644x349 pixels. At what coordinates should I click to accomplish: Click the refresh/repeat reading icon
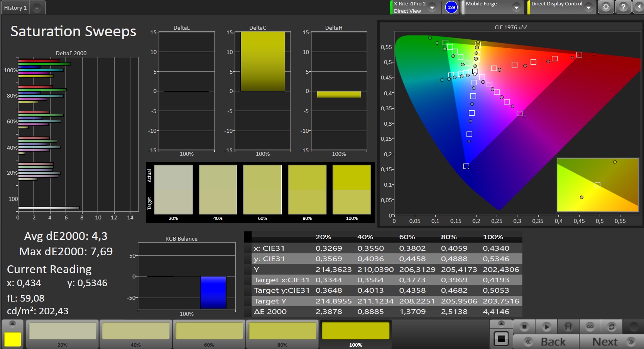[x=612, y=327]
